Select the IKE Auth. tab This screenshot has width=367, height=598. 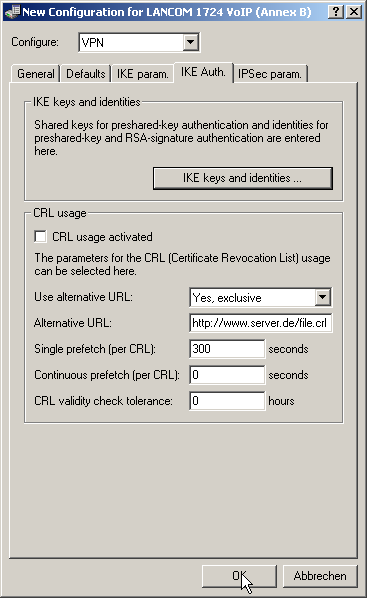tap(203, 72)
